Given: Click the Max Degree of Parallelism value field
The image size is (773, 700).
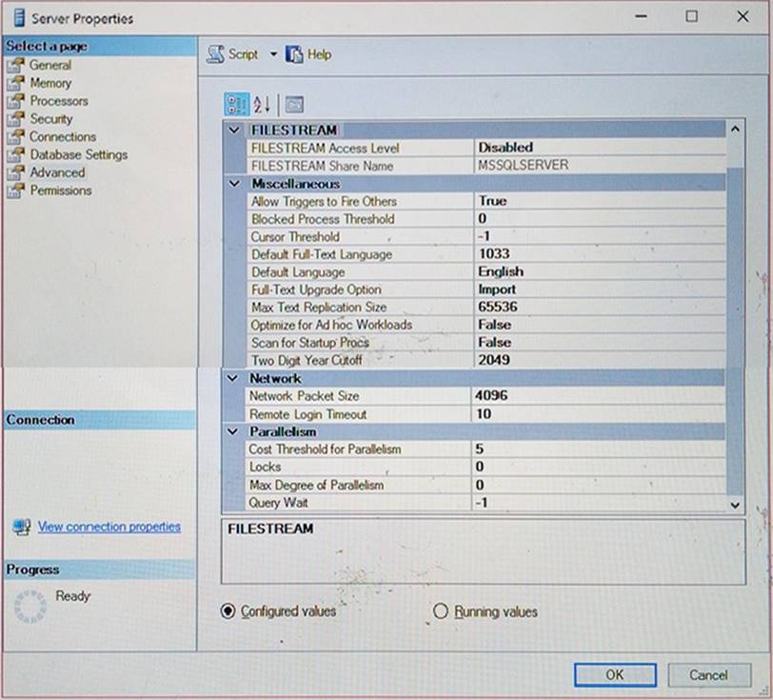Looking at the screenshot, I should click(x=598, y=485).
